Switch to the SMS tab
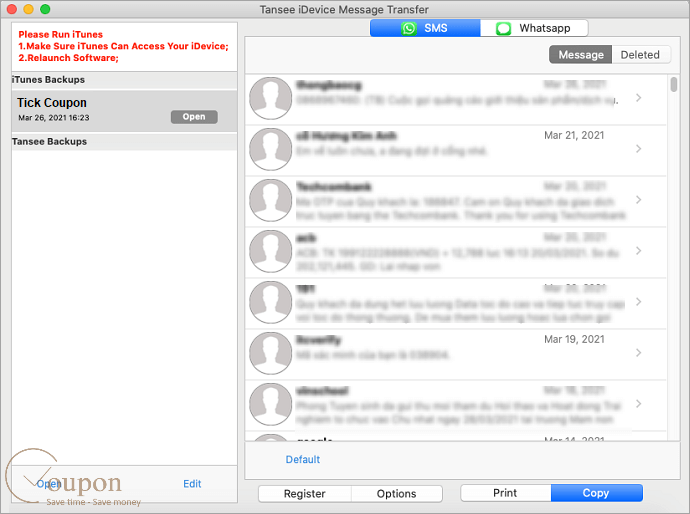 425,28
